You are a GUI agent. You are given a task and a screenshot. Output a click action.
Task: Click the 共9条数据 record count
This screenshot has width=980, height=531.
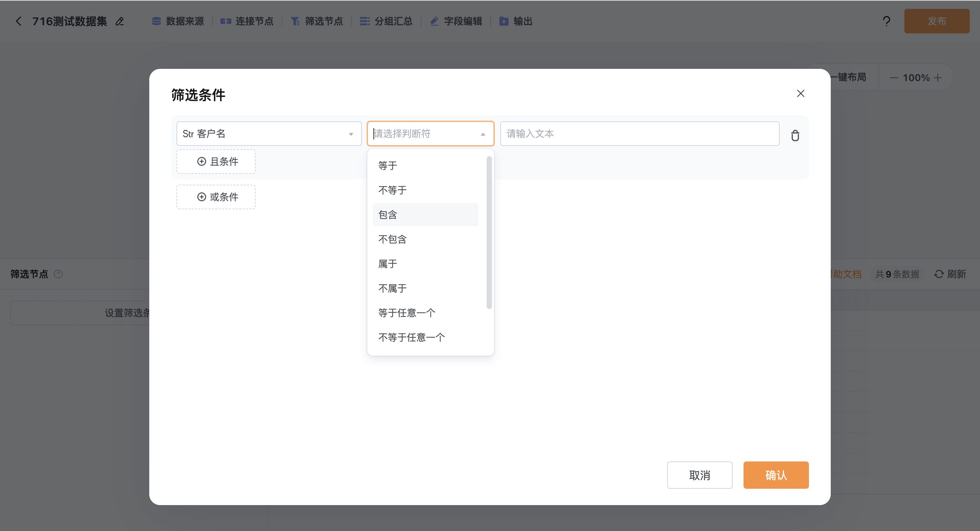click(897, 274)
